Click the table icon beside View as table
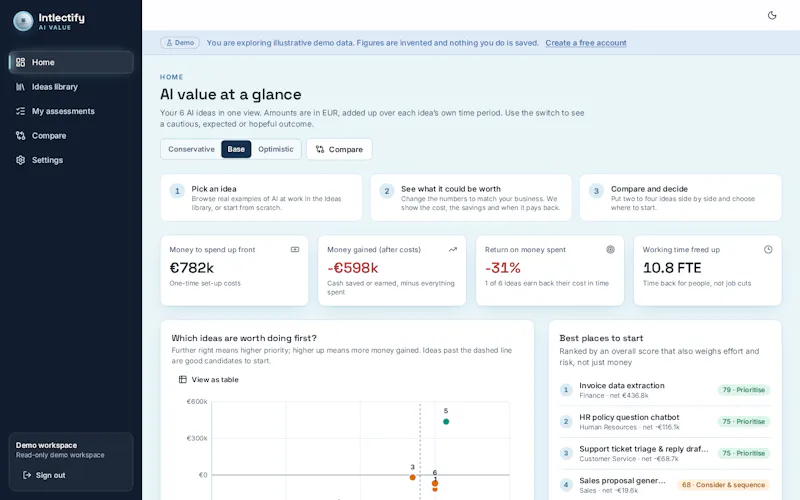 coord(183,380)
